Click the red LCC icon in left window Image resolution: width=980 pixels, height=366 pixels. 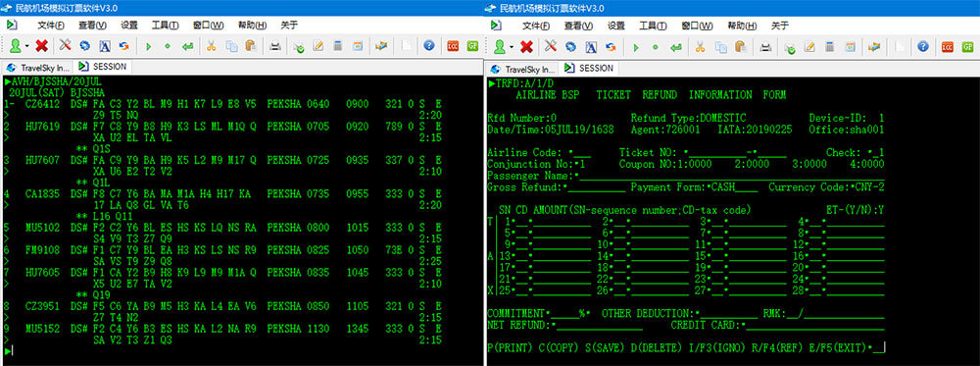tap(453, 46)
